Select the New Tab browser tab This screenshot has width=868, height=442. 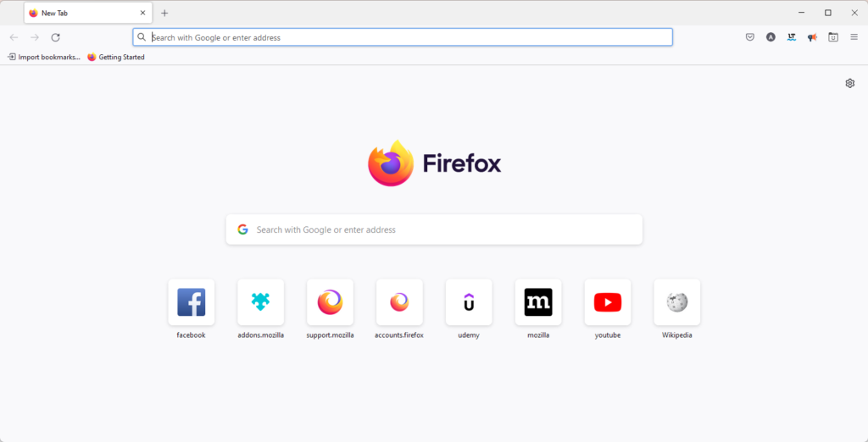coord(88,13)
